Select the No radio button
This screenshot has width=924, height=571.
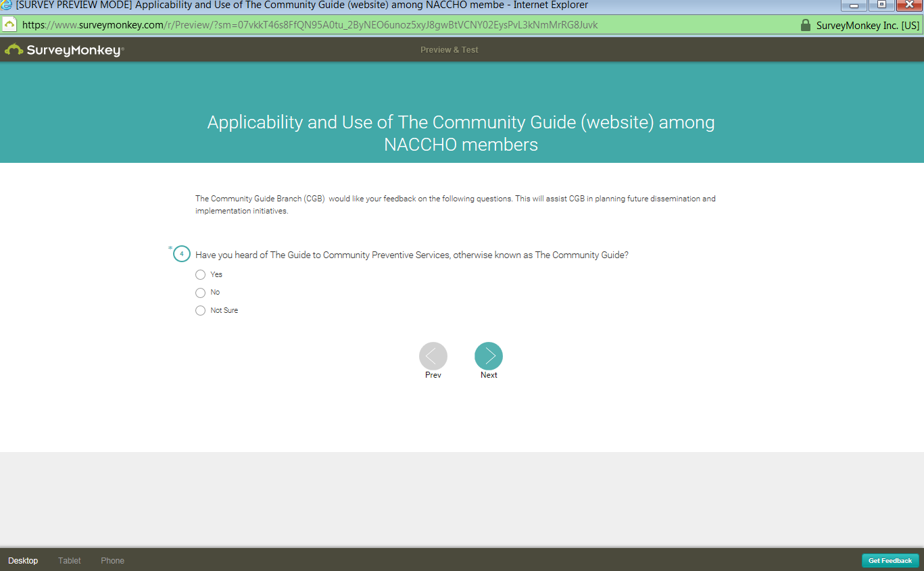pyautogui.click(x=200, y=293)
